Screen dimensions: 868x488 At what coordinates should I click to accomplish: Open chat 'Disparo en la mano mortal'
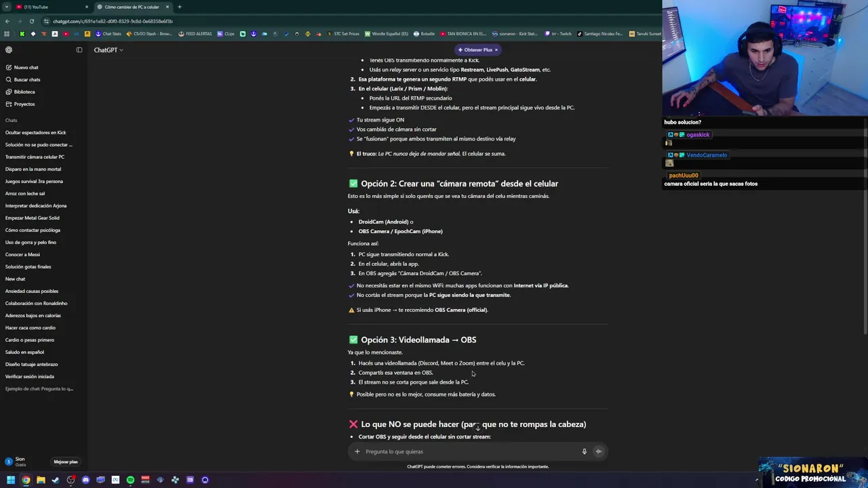(33, 169)
